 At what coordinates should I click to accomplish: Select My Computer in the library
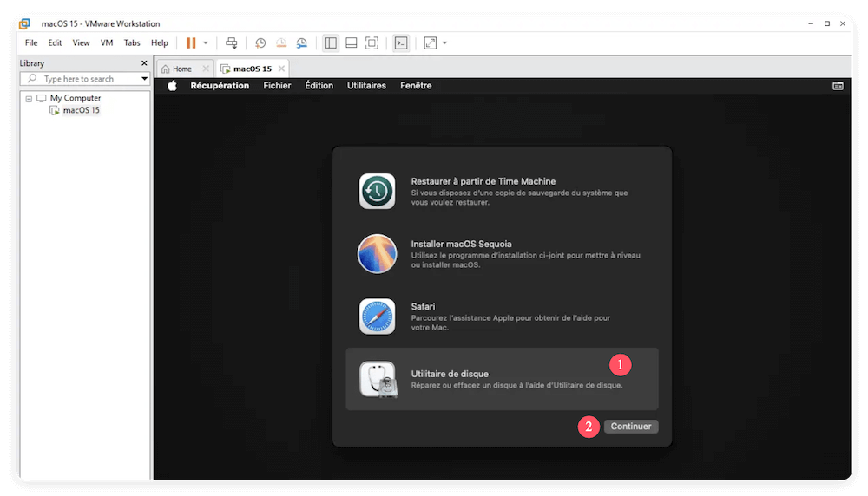coord(76,98)
